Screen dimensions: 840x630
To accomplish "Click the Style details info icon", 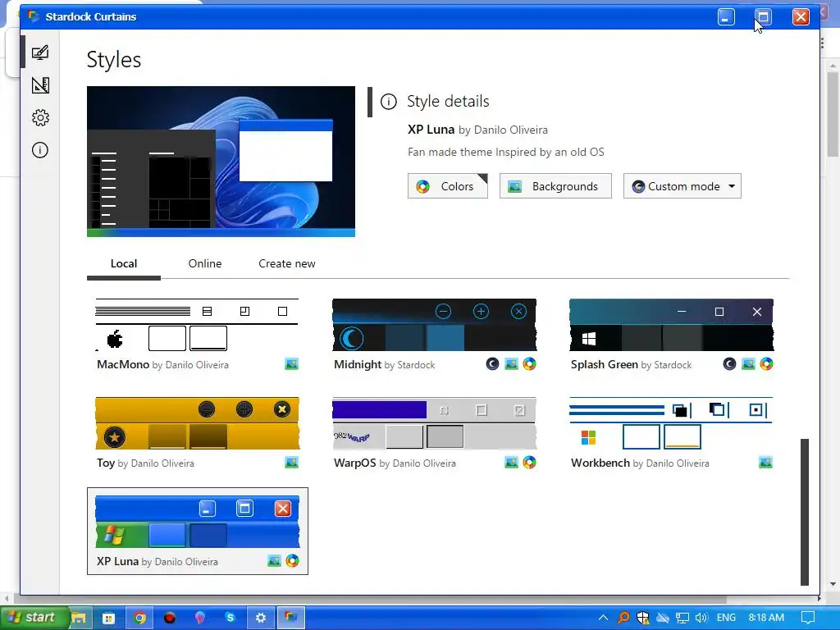I will pyautogui.click(x=388, y=101).
